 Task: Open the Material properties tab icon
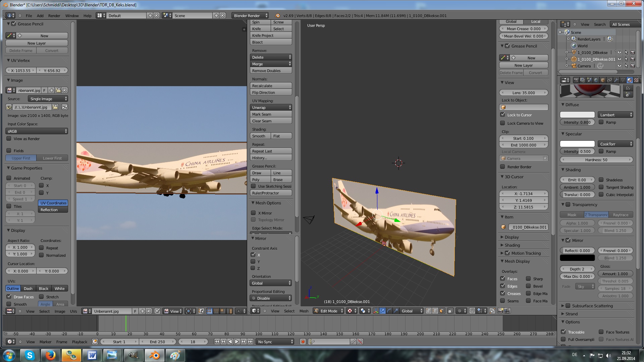(629, 80)
